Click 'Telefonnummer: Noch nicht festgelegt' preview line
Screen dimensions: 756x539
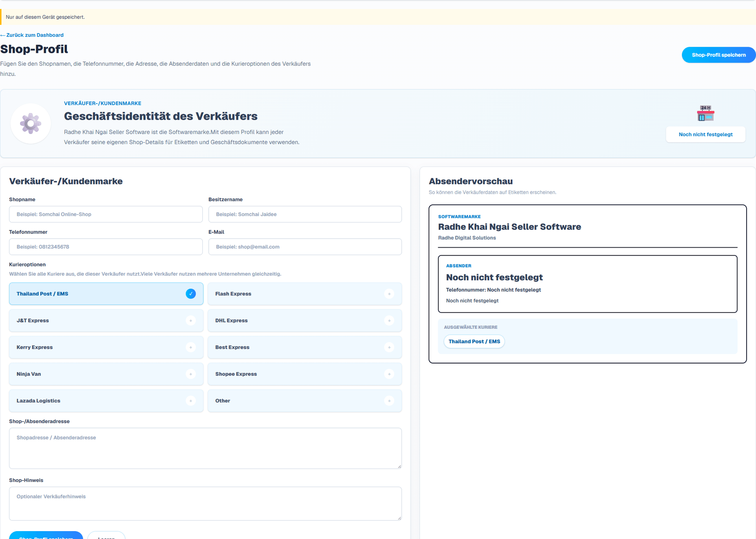[493, 290]
